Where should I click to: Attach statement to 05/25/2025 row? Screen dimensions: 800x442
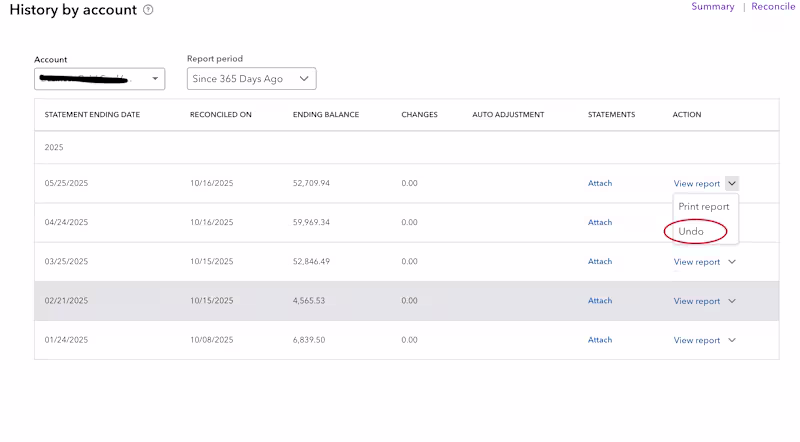click(600, 183)
